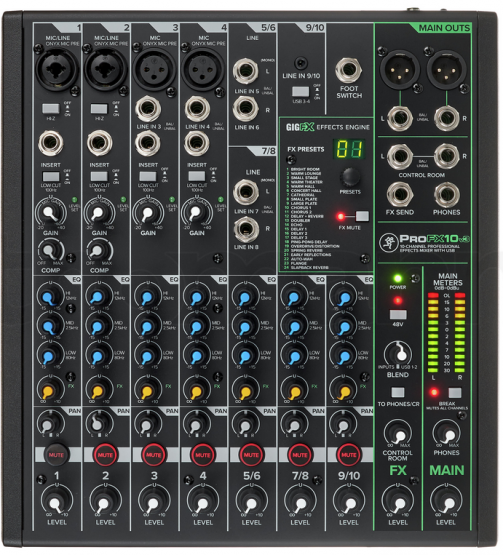The width and height of the screenshot is (503, 555).
Task: Click the channel 1 LEVEL knob
Action: (x=57, y=502)
